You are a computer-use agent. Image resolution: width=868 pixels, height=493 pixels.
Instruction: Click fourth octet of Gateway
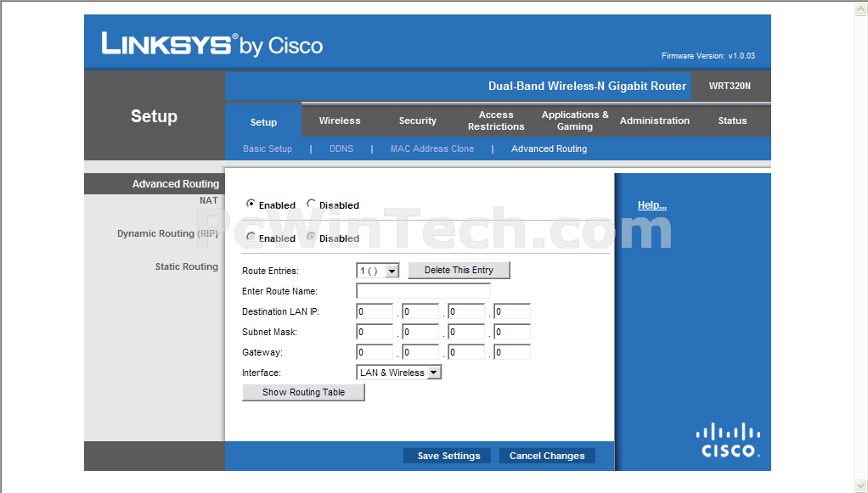tap(513, 352)
